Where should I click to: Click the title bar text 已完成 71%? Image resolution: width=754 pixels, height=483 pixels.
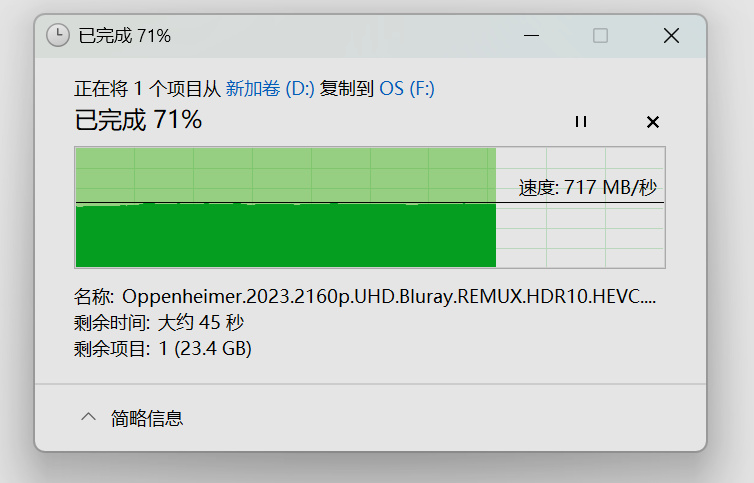pyautogui.click(x=125, y=36)
